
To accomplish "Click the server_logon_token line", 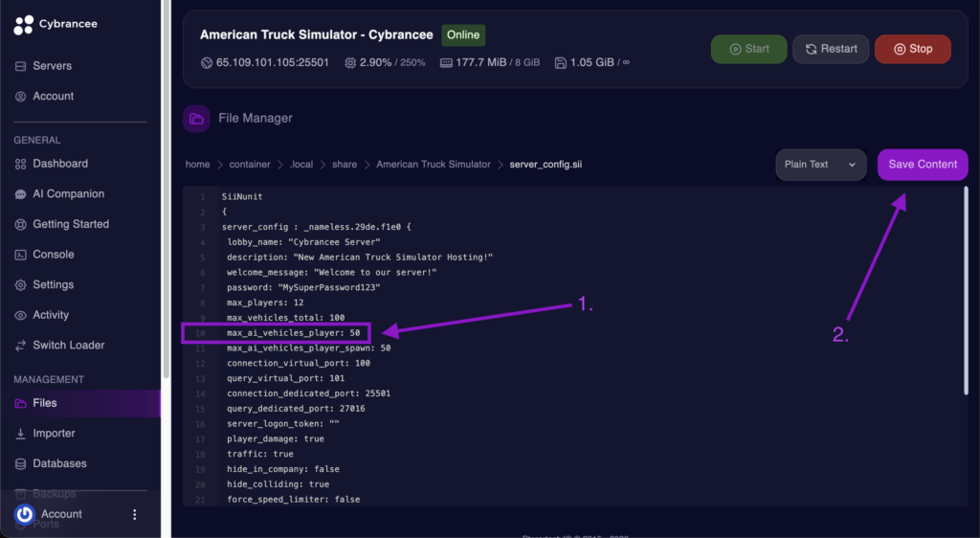I will (x=283, y=424).
